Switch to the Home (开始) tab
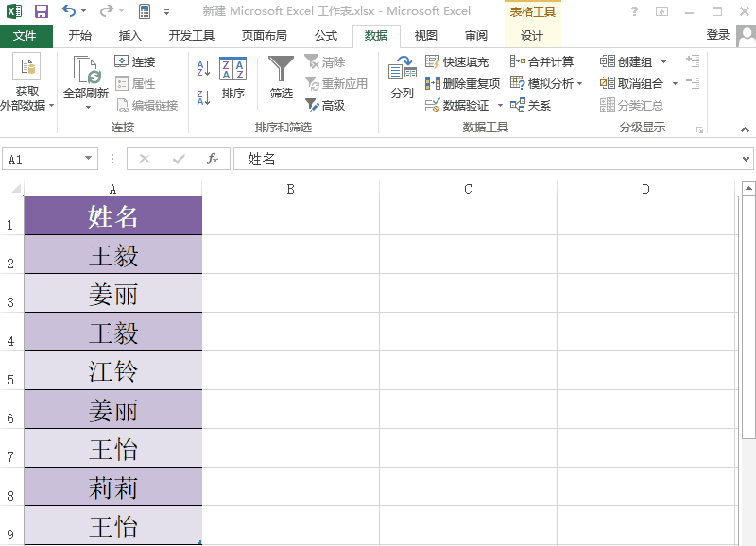The width and height of the screenshot is (756, 546). 80,36
